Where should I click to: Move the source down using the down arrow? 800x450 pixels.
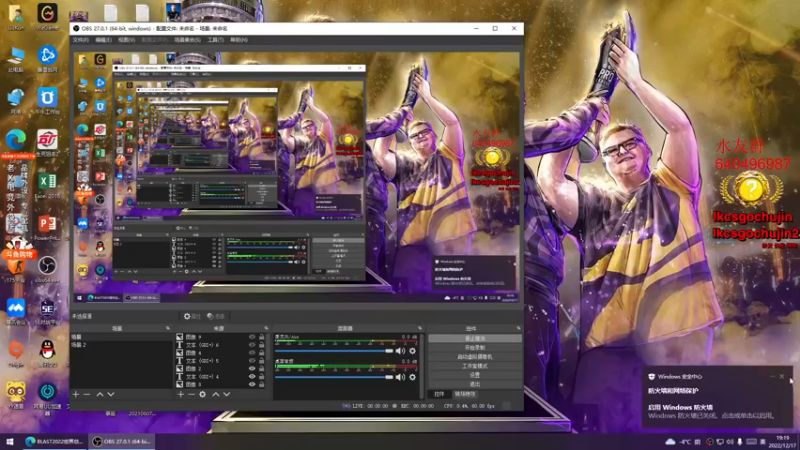click(x=227, y=394)
